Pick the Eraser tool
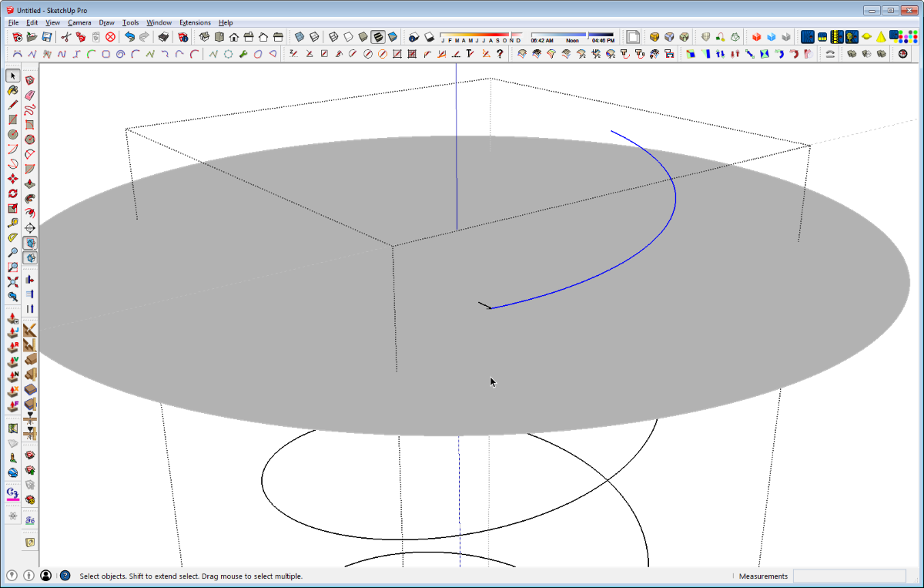This screenshot has width=924, height=588. click(30, 96)
